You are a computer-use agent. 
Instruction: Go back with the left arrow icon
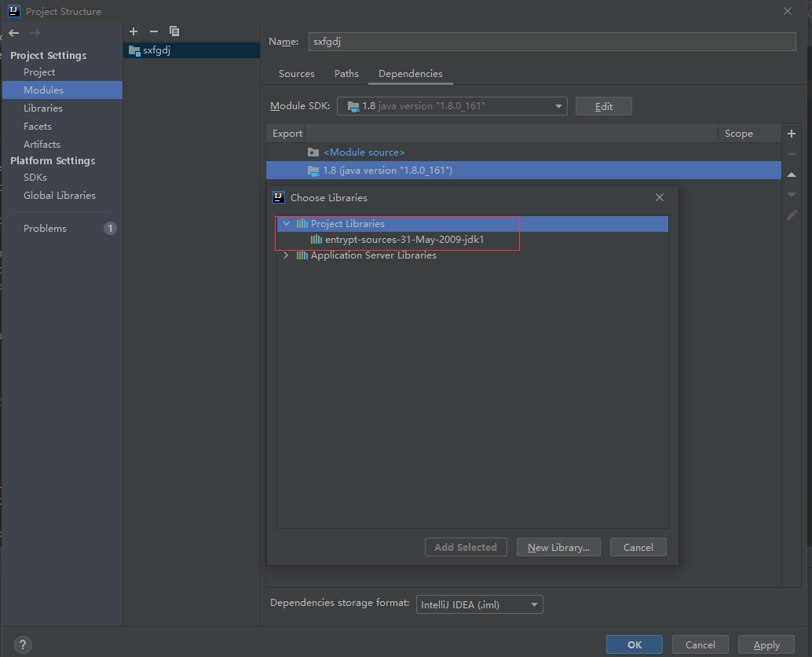pyautogui.click(x=14, y=33)
